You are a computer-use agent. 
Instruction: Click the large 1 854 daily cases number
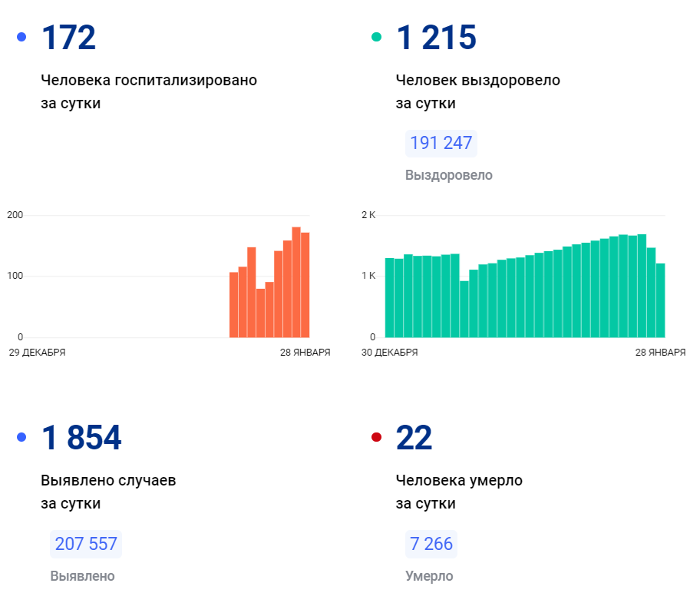pyautogui.click(x=81, y=438)
